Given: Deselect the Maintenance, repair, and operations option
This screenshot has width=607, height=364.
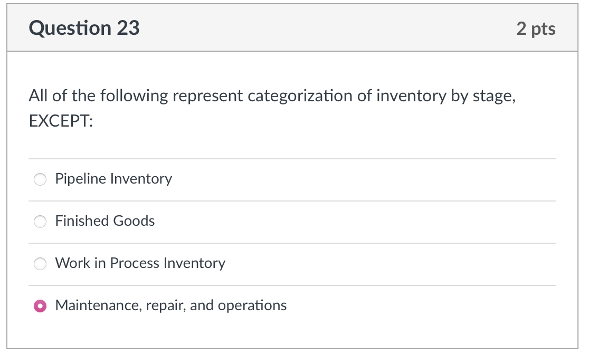Looking at the screenshot, I should 40,305.
